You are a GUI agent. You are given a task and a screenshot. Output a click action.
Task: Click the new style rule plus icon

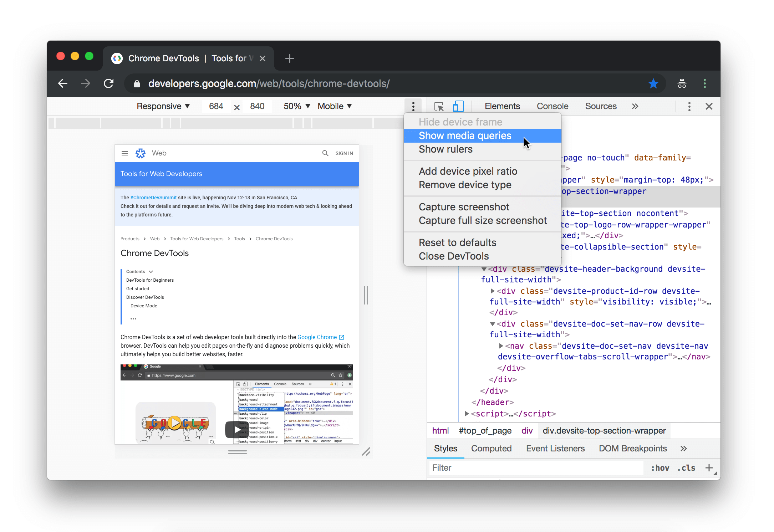pos(709,468)
